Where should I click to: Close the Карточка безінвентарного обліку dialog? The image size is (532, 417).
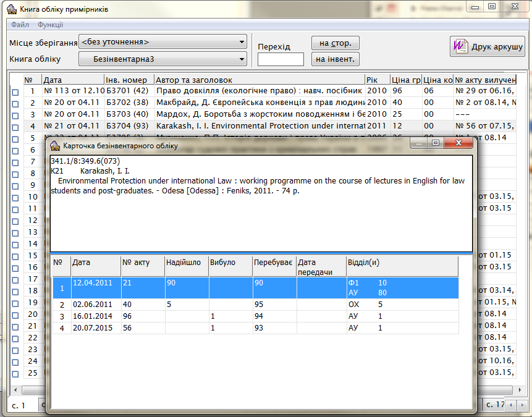[x=459, y=143]
